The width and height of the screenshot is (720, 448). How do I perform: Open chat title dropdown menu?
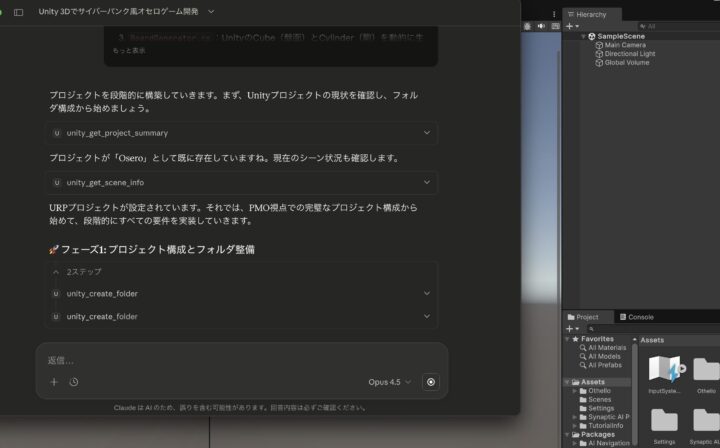(x=211, y=12)
